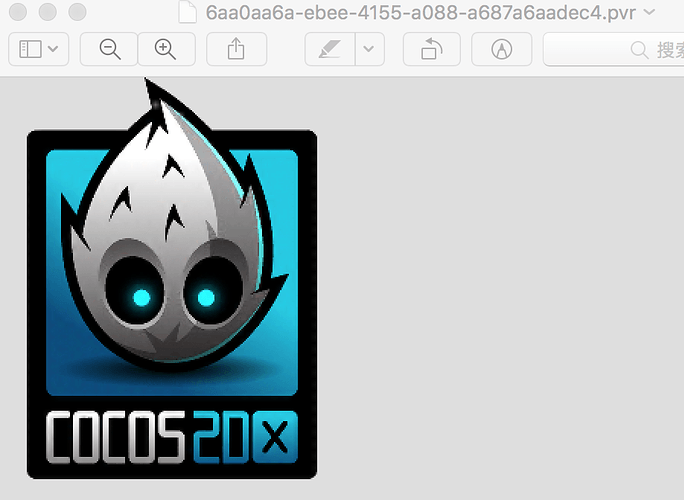Close the Preview window

(x=18, y=12)
